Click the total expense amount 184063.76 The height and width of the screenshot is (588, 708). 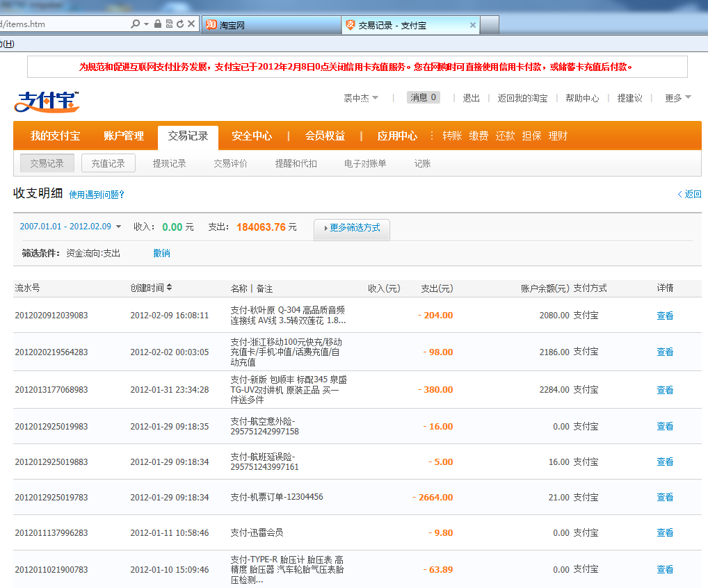tap(261, 227)
